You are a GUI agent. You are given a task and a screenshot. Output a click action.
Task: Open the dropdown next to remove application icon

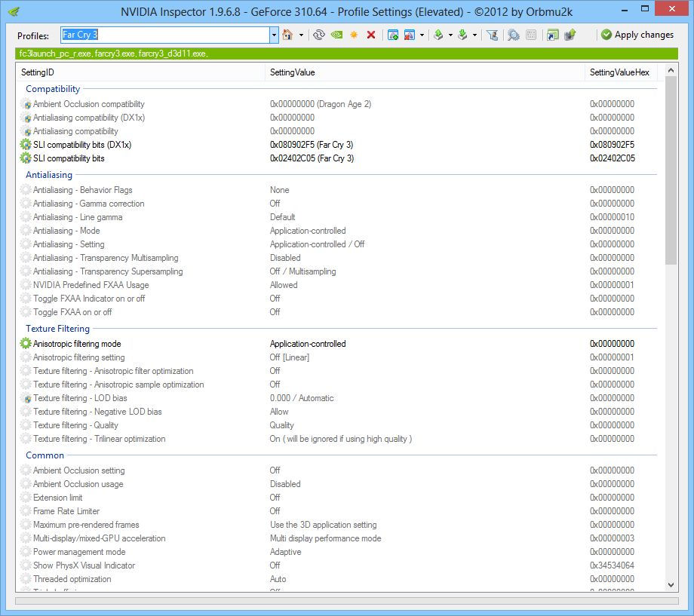point(422,35)
